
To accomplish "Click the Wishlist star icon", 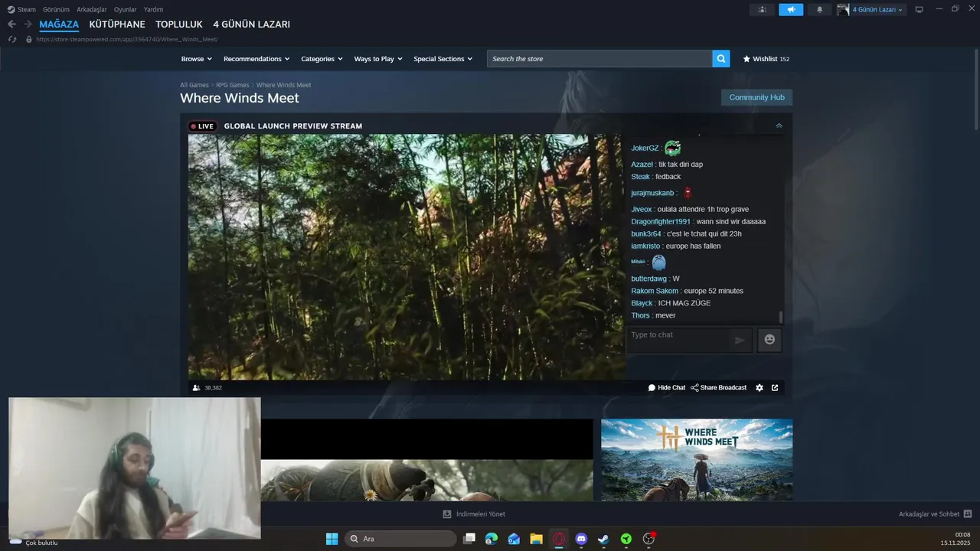I will pyautogui.click(x=746, y=59).
